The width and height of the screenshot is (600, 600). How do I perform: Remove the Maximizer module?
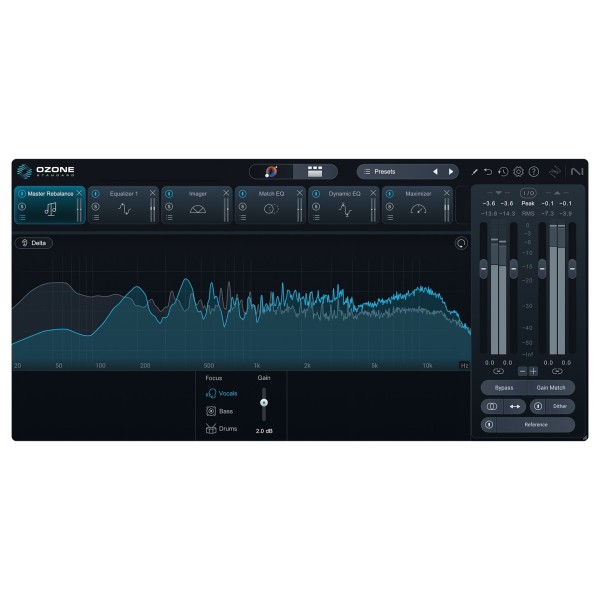[x=447, y=193]
